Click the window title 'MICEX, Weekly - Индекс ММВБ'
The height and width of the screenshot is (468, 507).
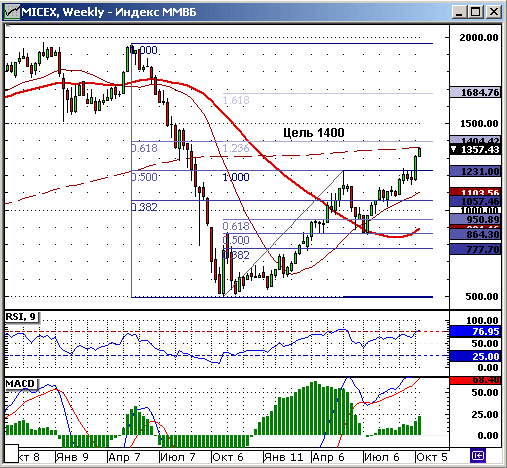109,12
